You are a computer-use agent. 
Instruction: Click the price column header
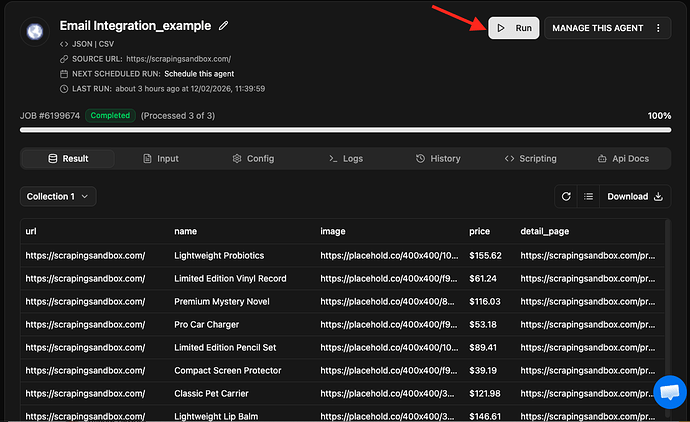479,231
